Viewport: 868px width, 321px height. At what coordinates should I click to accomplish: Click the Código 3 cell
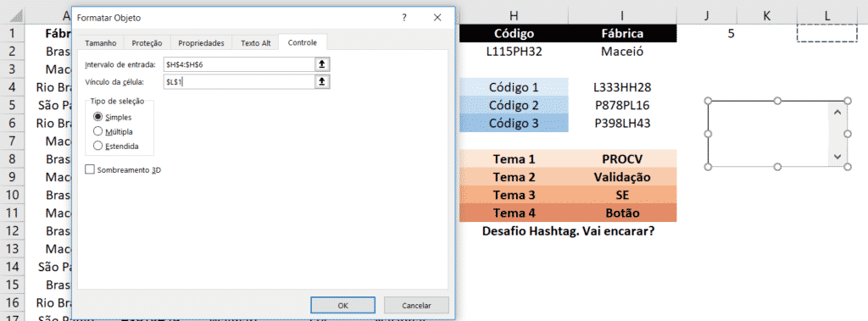(x=515, y=124)
